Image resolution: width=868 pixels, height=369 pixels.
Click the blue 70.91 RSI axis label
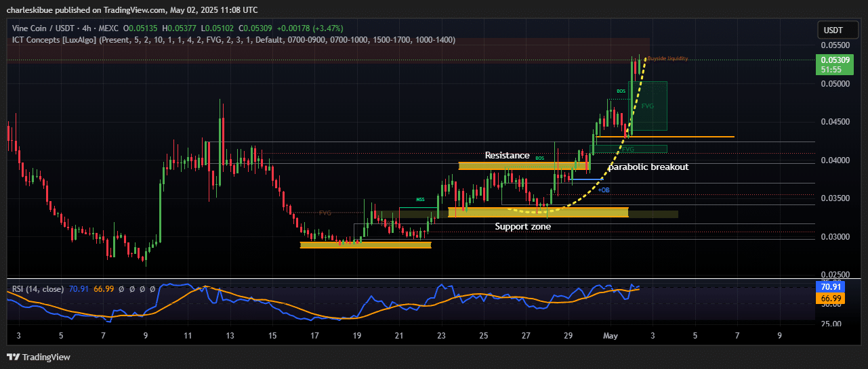click(x=831, y=287)
